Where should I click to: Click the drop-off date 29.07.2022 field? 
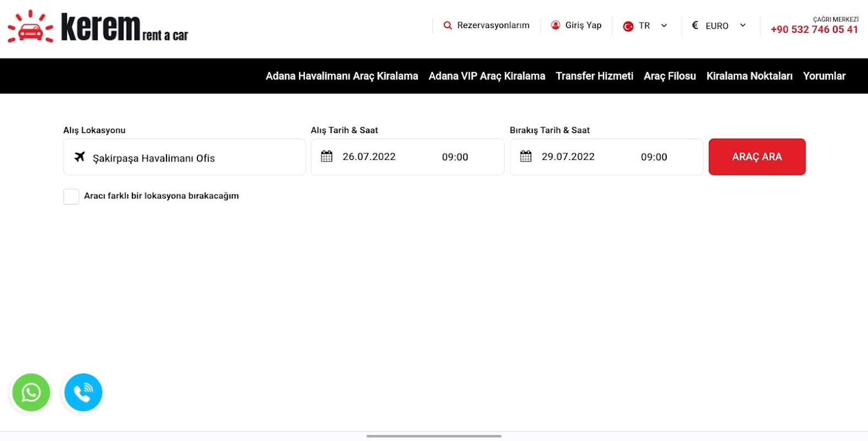pyautogui.click(x=568, y=157)
